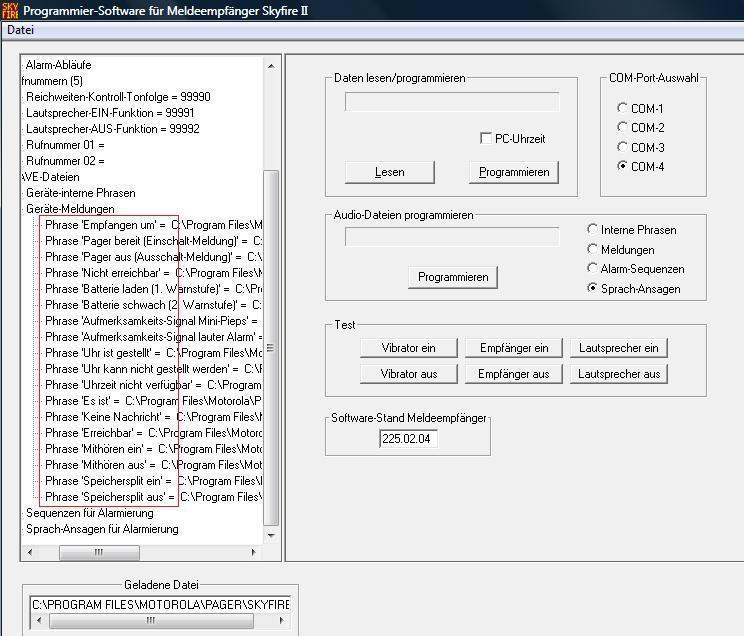Click the tree view scroll down arrow
The image size is (744, 636).
(271, 535)
